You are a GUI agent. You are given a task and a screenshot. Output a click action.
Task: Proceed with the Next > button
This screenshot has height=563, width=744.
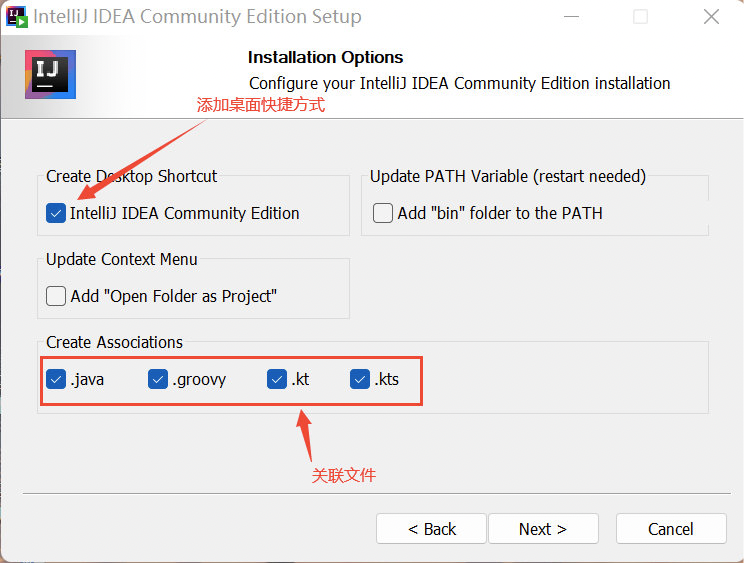[x=543, y=528]
